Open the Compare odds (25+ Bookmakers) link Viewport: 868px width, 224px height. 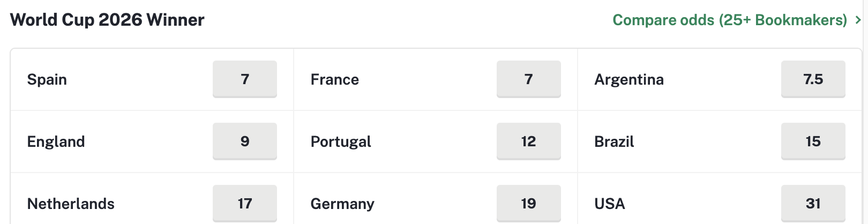coord(730,20)
